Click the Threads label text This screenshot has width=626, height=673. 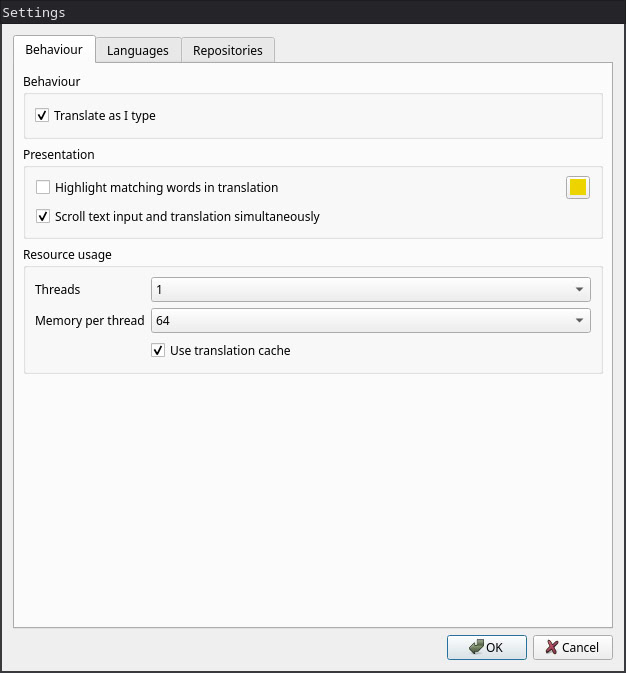click(58, 290)
